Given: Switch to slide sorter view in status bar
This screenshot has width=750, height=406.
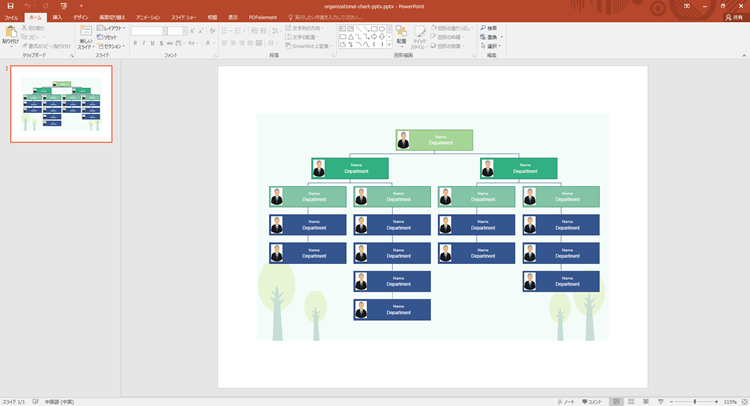Looking at the screenshot, I should [x=631, y=401].
